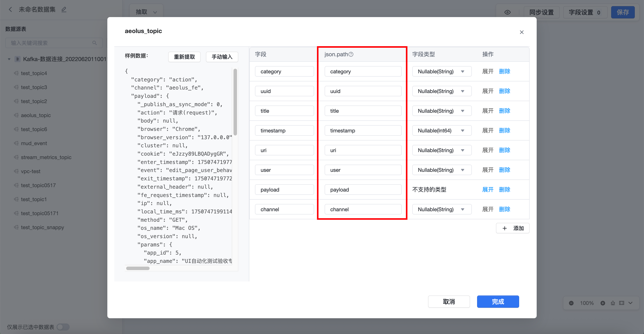
Task: Select stream_metrics_topic table in the sidebar
Action: [46, 157]
